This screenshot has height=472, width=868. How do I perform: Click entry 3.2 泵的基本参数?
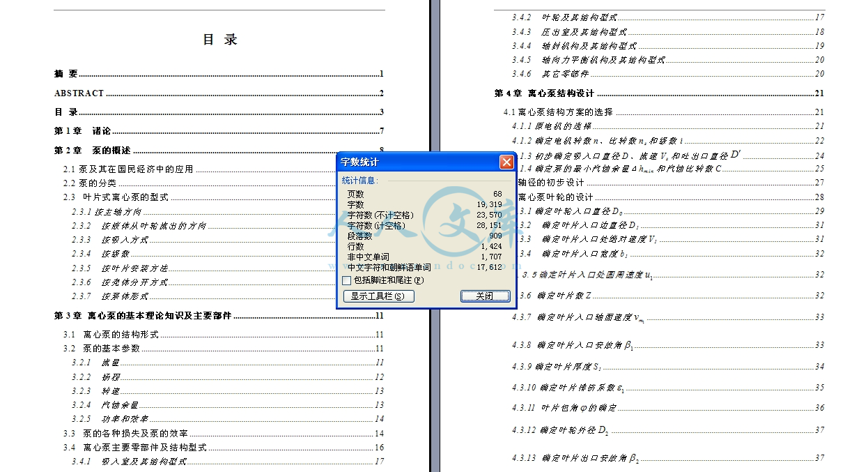pos(224,349)
